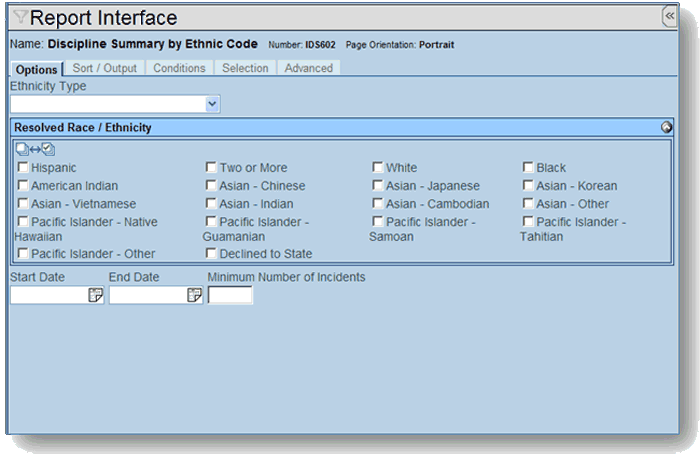Tick the American Indian checkbox
The height and width of the screenshot is (454, 700).
coord(23,185)
